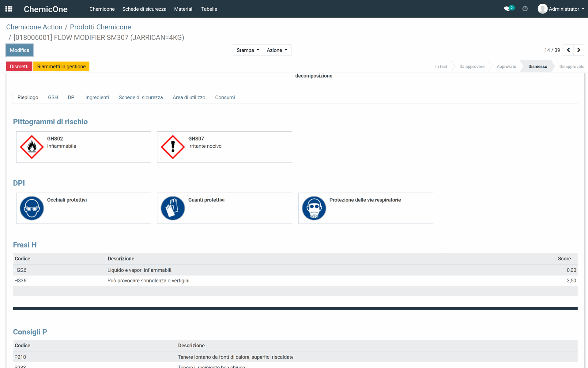The width and height of the screenshot is (588, 368).
Task: Expand the Azione dropdown
Action: [x=277, y=50]
